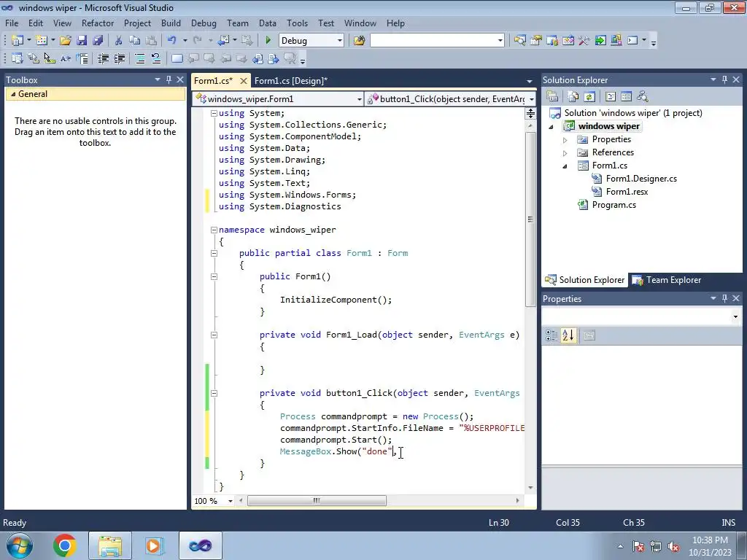747x560 pixels.
Task: Switch Properties panel to Alphabetical view
Action: pyautogui.click(x=568, y=335)
